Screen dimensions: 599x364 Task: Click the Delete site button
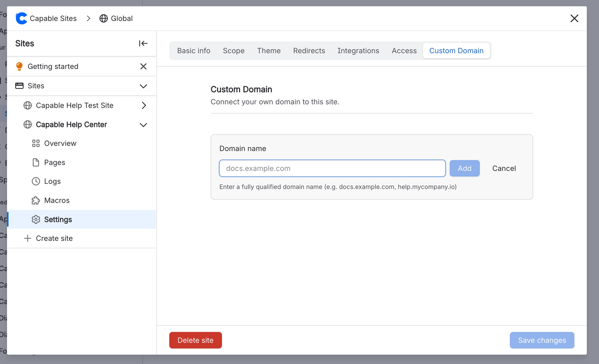(x=195, y=340)
